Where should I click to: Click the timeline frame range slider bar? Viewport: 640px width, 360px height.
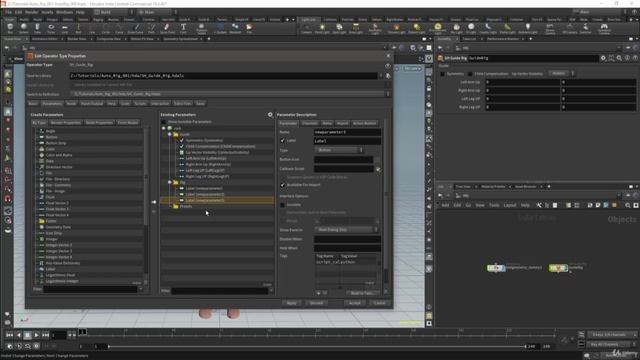pyautogui.click(x=317, y=347)
